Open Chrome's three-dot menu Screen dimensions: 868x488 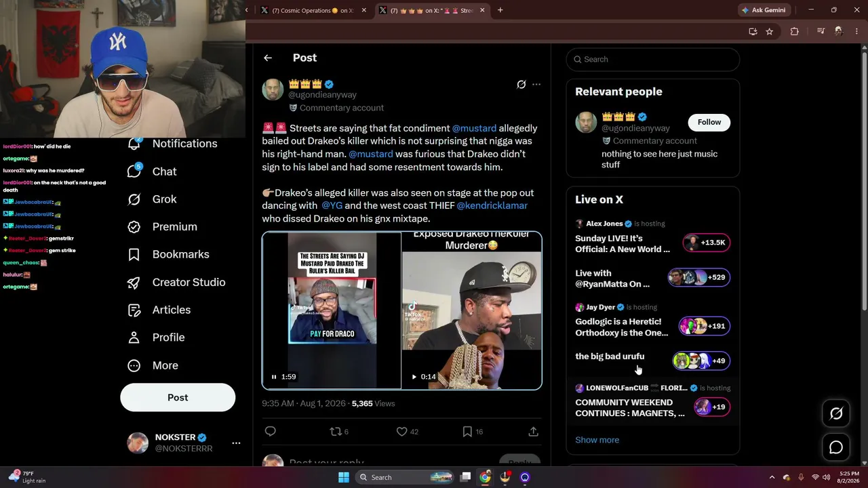coord(856,31)
